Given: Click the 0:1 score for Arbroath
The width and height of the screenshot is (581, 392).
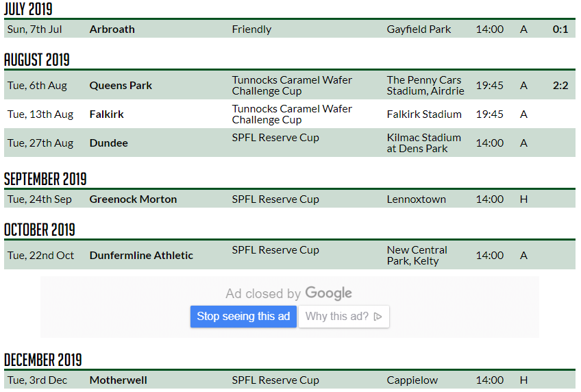Looking at the screenshot, I should pos(560,29).
